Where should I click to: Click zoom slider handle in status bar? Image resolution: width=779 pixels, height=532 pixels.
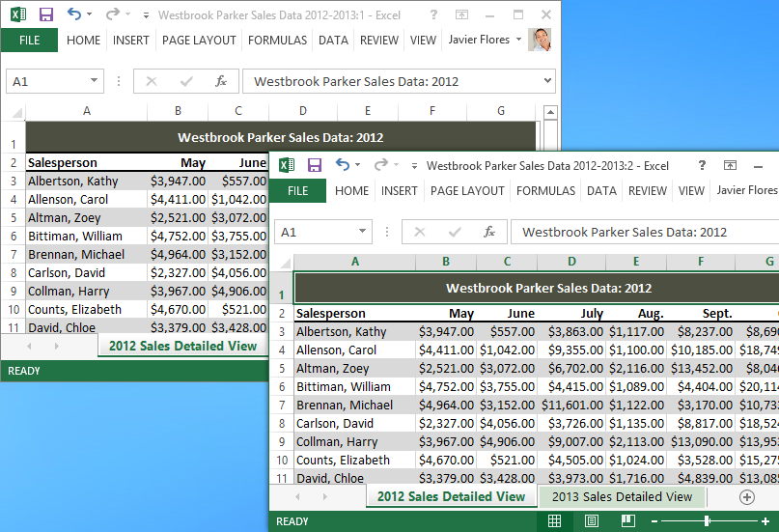tap(707, 520)
